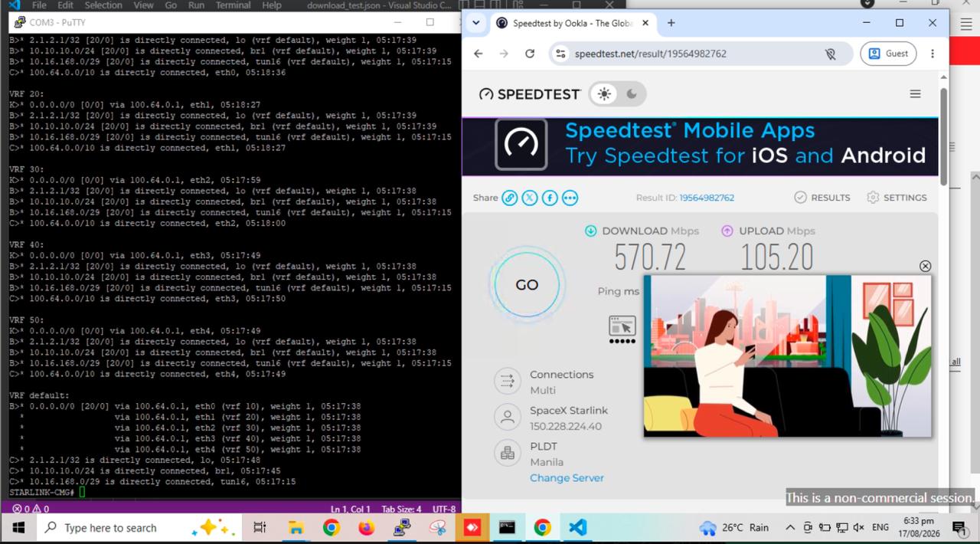Open the RESULTS page
The image size is (980, 544).
[822, 198]
